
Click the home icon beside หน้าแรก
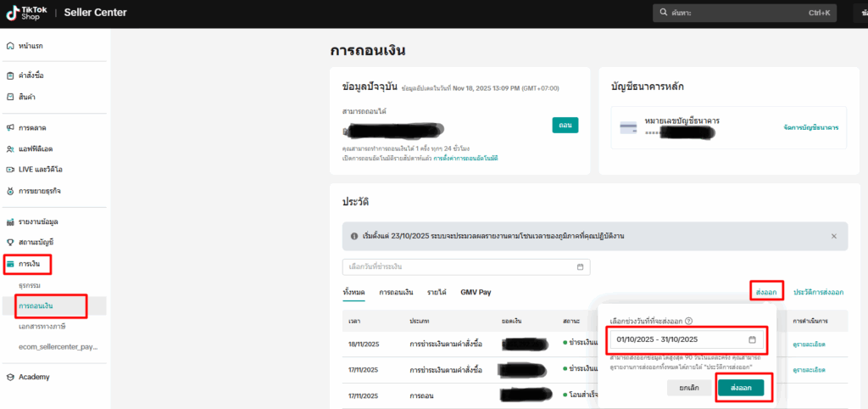pyautogui.click(x=10, y=46)
